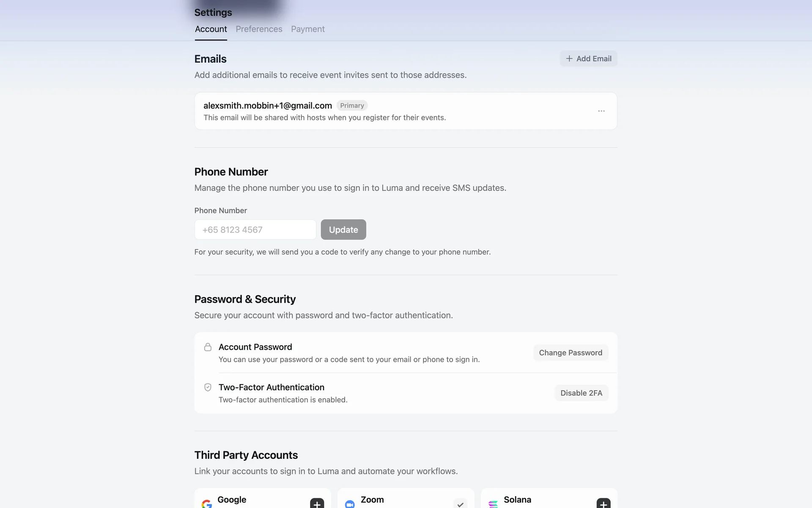Click the plus icon to link Solana
The height and width of the screenshot is (508, 812).
tap(603, 504)
